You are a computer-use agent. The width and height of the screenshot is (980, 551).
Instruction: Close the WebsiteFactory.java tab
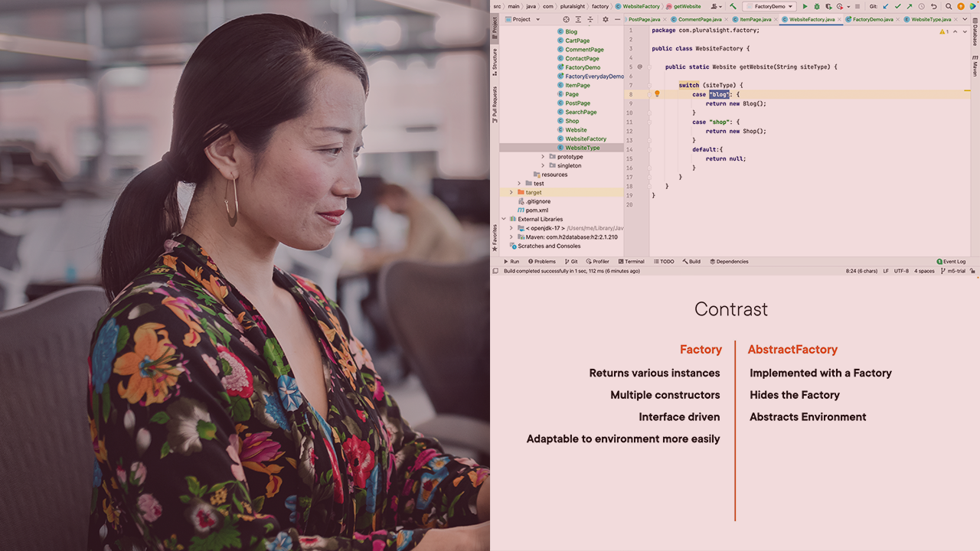(x=839, y=19)
